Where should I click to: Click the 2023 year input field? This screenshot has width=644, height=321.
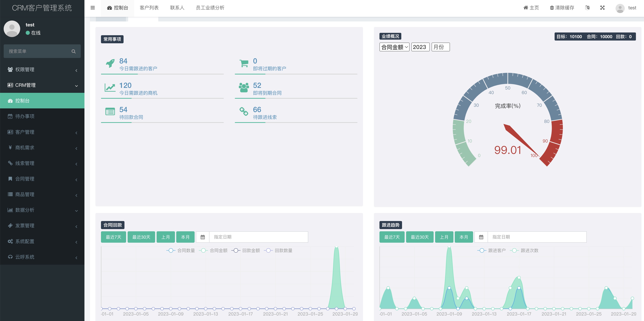[421, 47]
